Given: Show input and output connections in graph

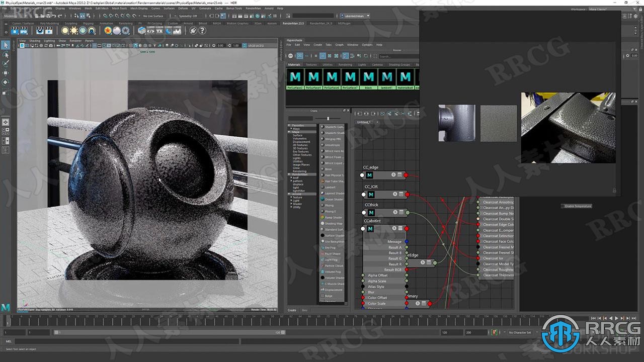Looking at the screenshot, I should 366,114.
